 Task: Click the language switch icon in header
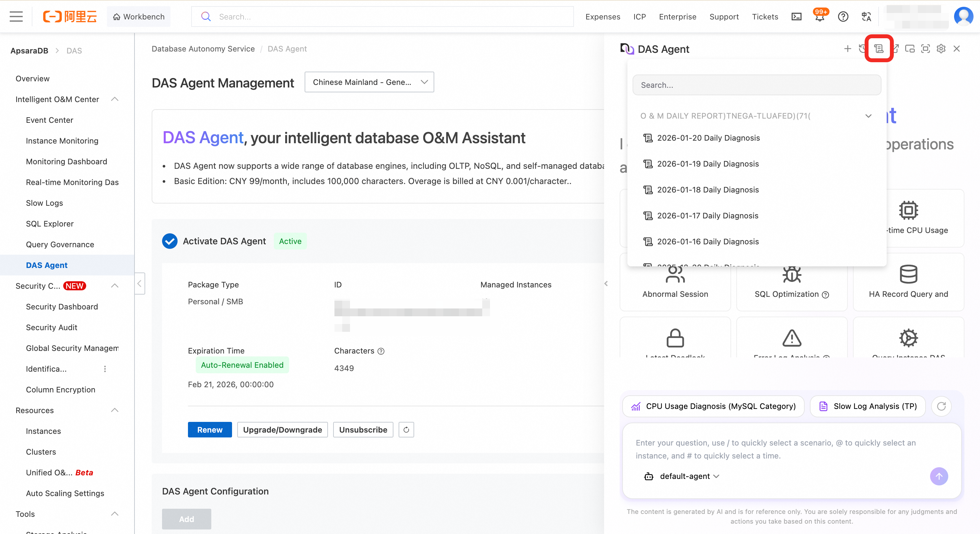coord(866,17)
